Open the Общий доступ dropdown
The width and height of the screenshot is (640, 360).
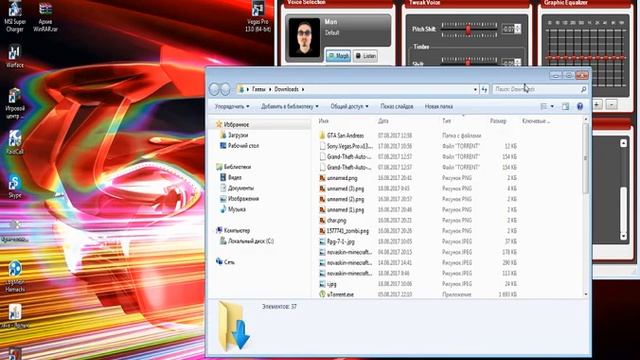[x=349, y=107]
